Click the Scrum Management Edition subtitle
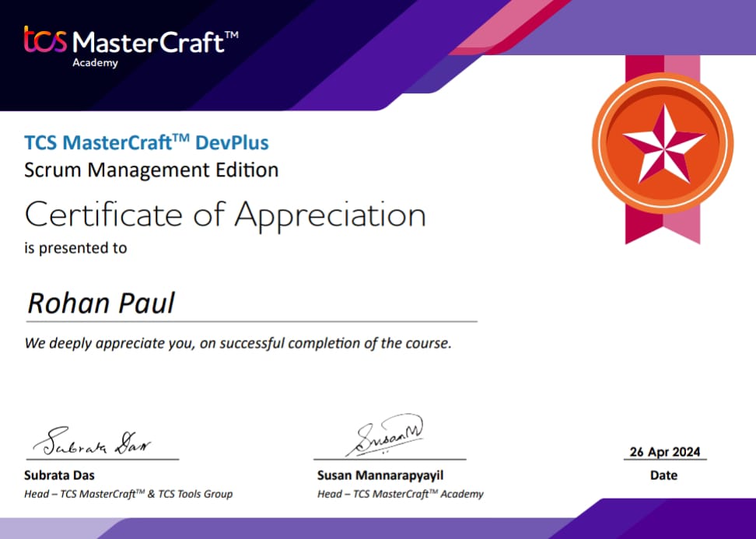Image resolution: width=756 pixels, height=539 pixels. [x=152, y=170]
